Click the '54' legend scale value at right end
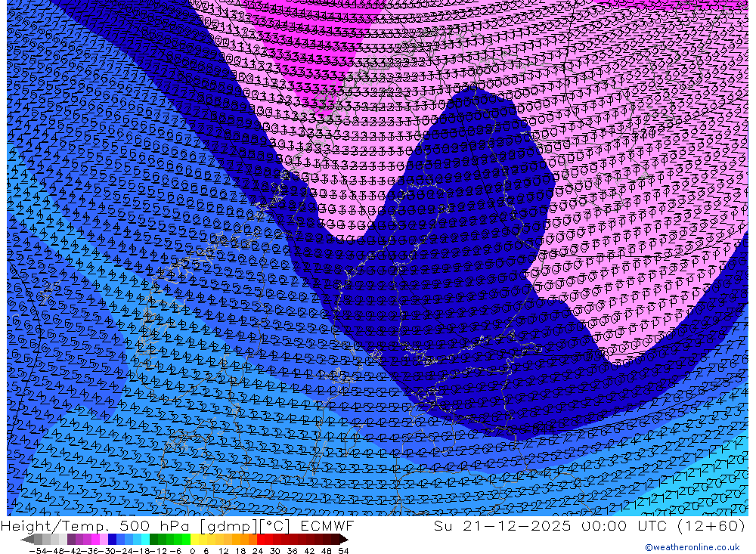Viewport: 756px width, 554px height. [x=343, y=551]
